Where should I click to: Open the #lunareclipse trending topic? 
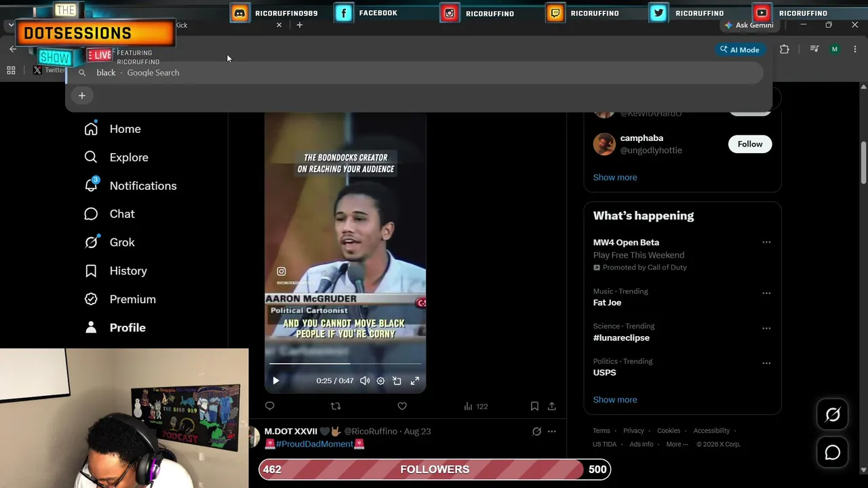(x=621, y=338)
